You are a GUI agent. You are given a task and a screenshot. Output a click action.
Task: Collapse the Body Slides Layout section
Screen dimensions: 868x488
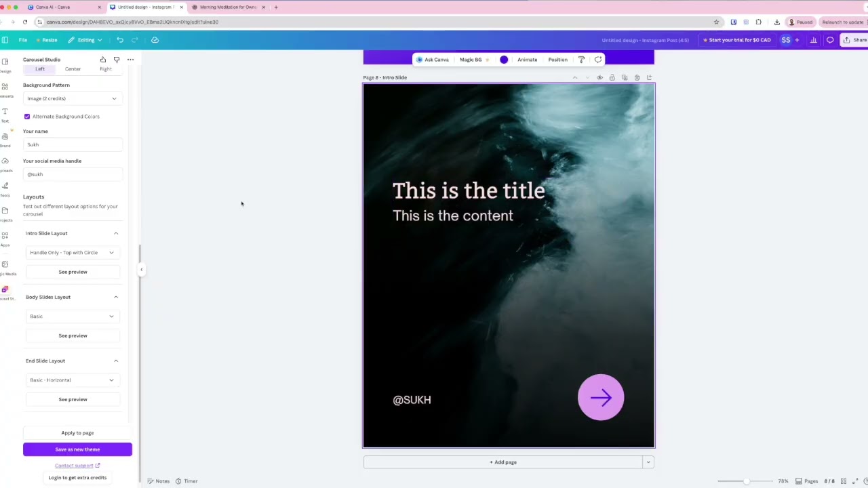point(116,297)
